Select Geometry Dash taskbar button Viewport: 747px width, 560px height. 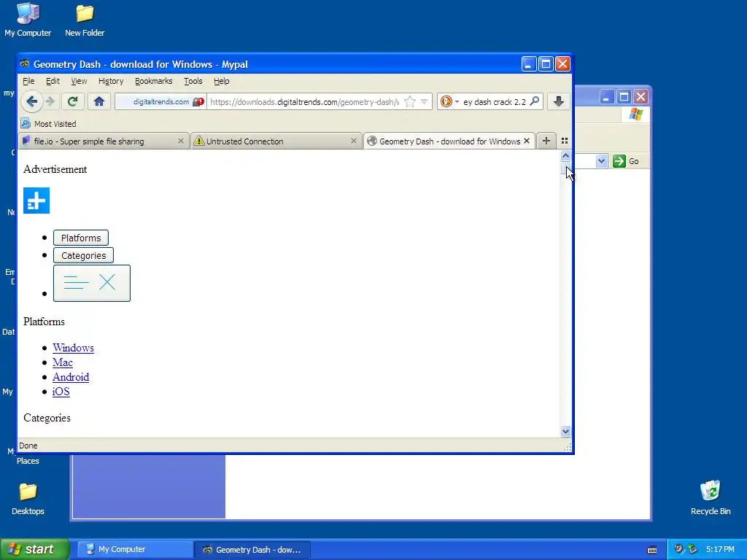point(252,549)
